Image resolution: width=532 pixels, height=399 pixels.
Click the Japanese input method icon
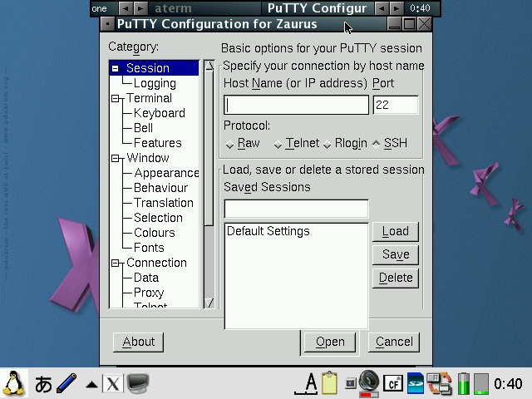click(43, 384)
